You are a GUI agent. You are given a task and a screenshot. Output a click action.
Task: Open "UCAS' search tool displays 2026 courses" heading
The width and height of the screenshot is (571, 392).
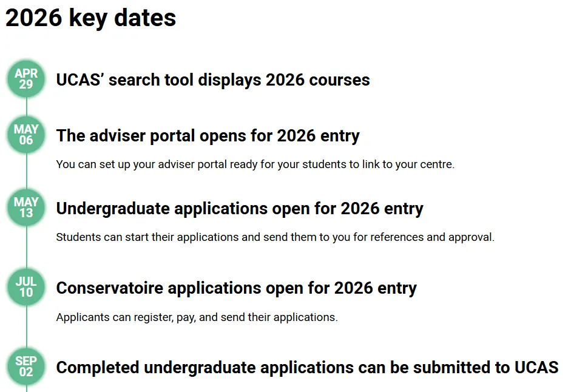(x=213, y=80)
